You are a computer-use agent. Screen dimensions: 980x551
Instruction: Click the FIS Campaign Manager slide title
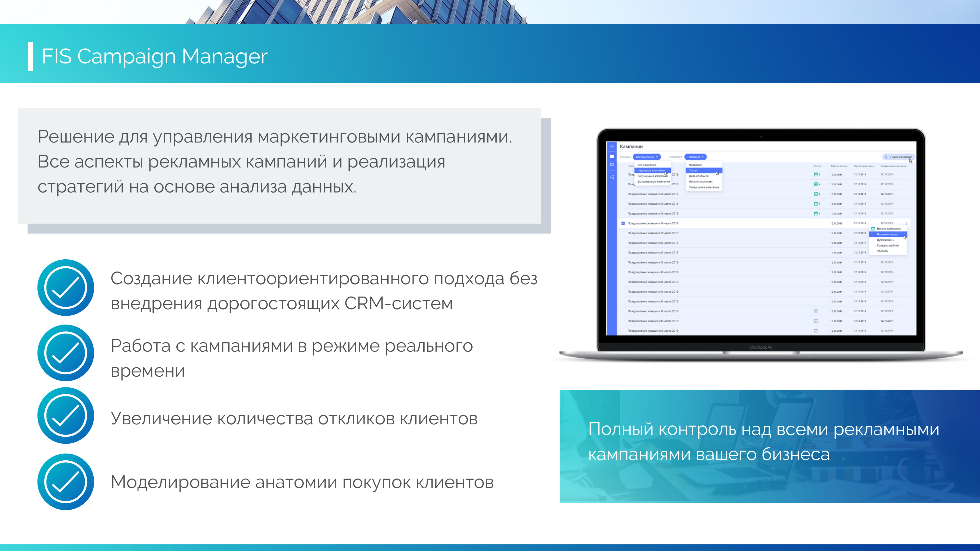[154, 57]
